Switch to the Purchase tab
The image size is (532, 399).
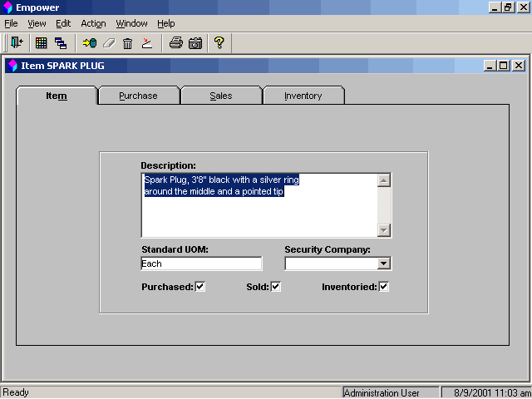pyautogui.click(x=139, y=96)
